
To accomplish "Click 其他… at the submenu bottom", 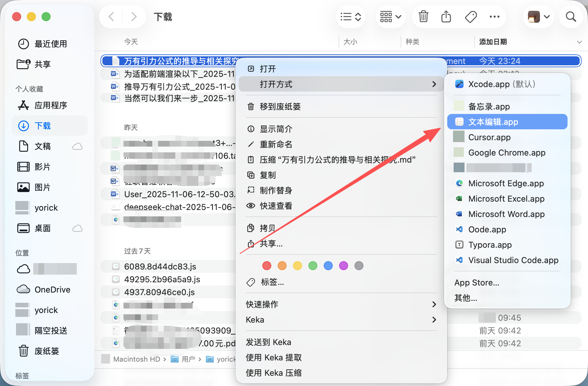I will (x=466, y=298).
